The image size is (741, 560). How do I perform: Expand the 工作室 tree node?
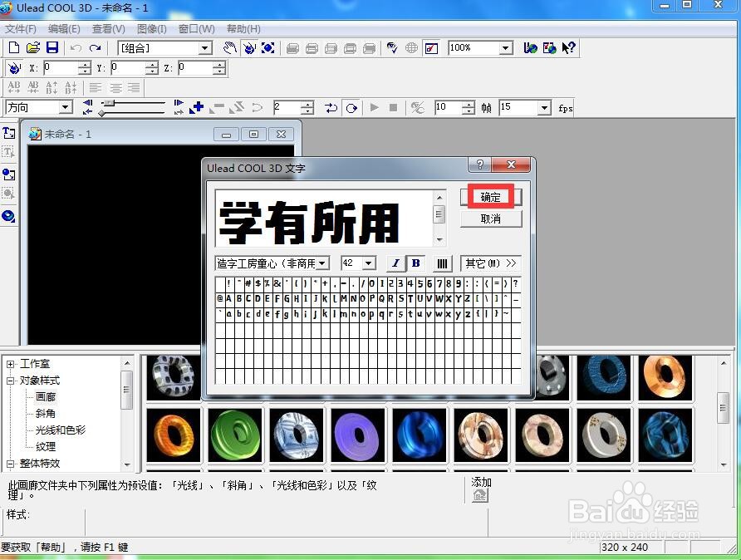[10, 364]
